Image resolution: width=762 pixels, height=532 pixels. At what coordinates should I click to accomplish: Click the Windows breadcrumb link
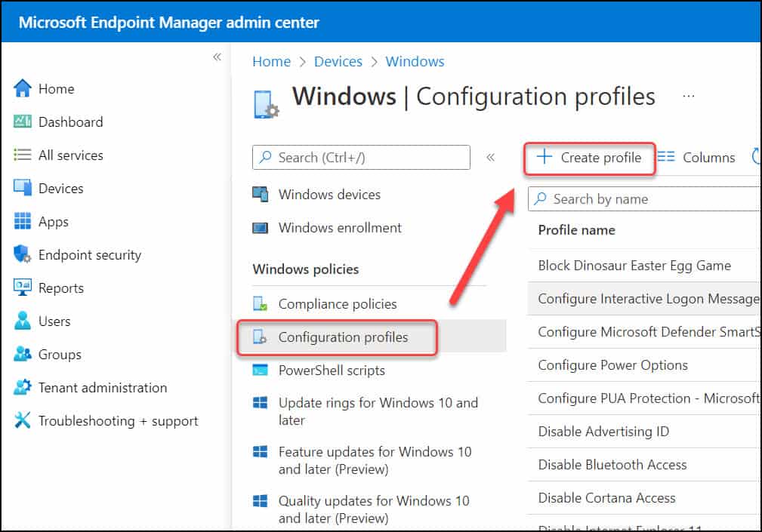tap(415, 62)
